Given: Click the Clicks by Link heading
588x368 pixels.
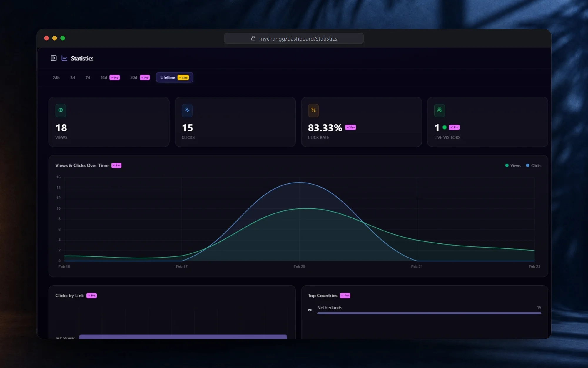Looking at the screenshot, I should coord(69,296).
